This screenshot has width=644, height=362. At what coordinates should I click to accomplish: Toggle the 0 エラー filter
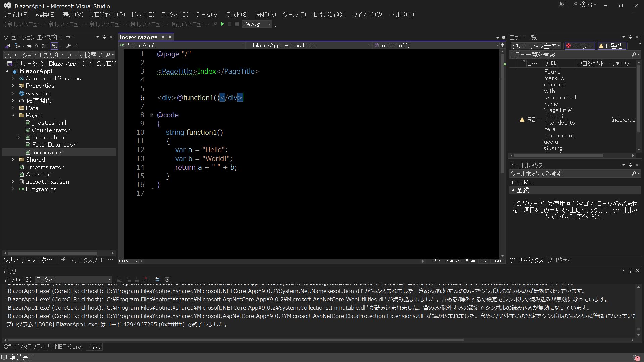[x=579, y=46]
